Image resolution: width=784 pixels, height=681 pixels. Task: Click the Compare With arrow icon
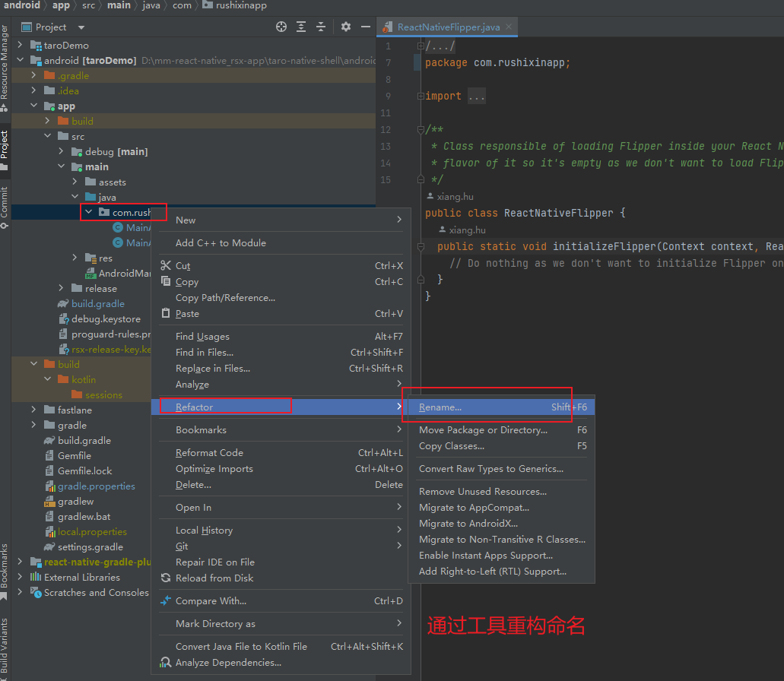click(166, 600)
